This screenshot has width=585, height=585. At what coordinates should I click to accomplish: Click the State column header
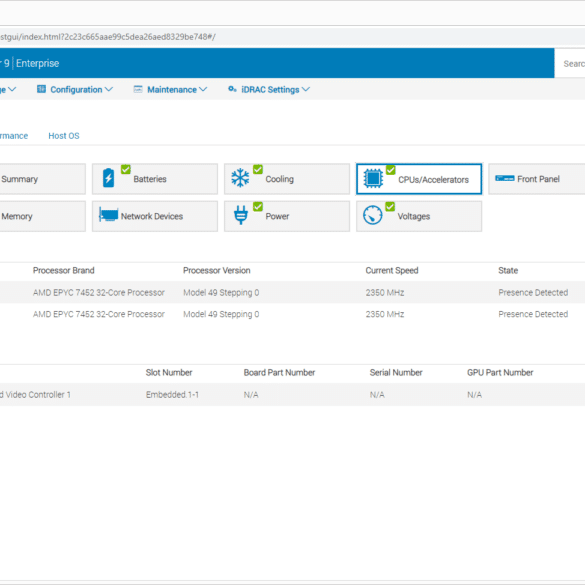(508, 270)
